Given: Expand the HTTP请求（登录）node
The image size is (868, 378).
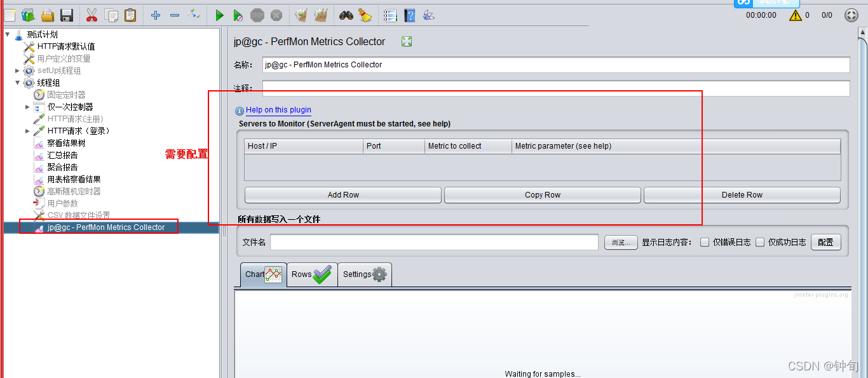Looking at the screenshot, I should click(x=27, y=131).
